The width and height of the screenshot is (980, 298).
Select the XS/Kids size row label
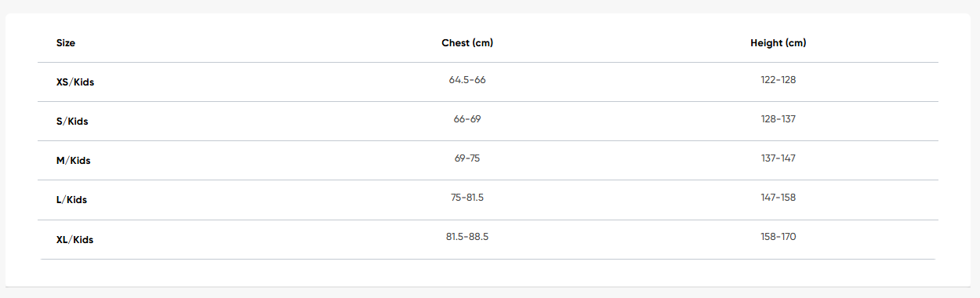tap(75, 82)
